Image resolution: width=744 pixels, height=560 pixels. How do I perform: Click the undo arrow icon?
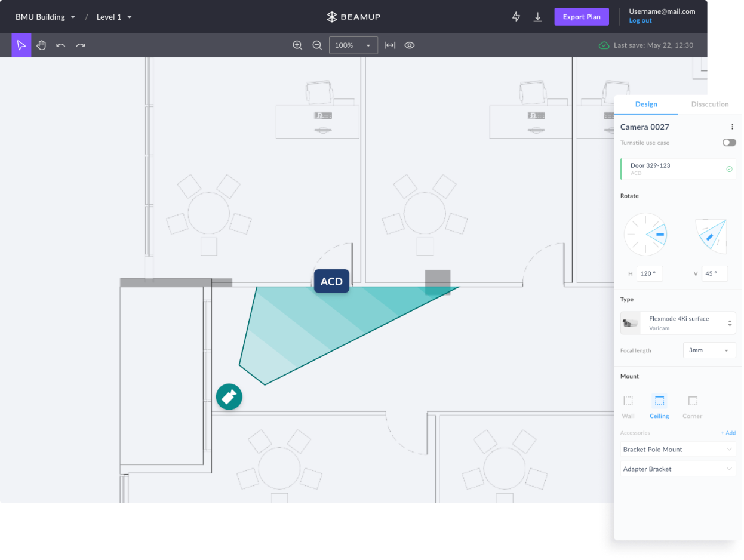pos(61,45)
